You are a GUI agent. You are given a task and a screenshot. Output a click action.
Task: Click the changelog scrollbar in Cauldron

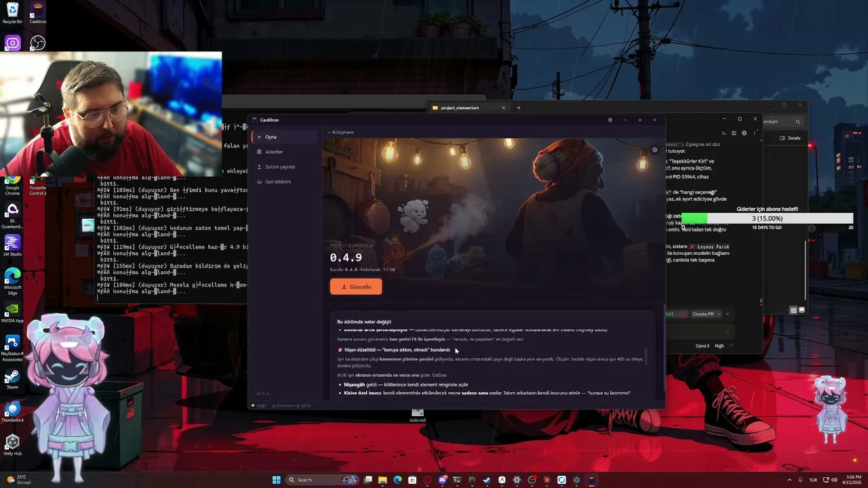pyautogui.click(x=646, y=357)
